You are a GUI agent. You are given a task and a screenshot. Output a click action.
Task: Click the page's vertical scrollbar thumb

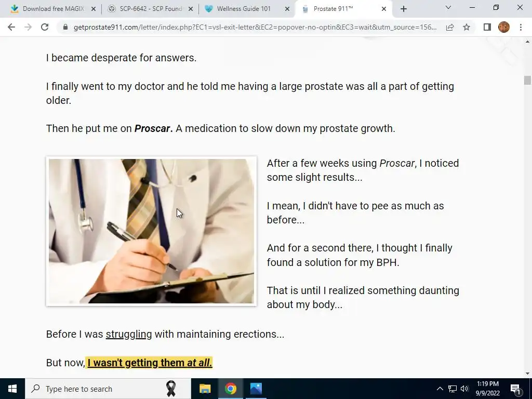[527, 81]
